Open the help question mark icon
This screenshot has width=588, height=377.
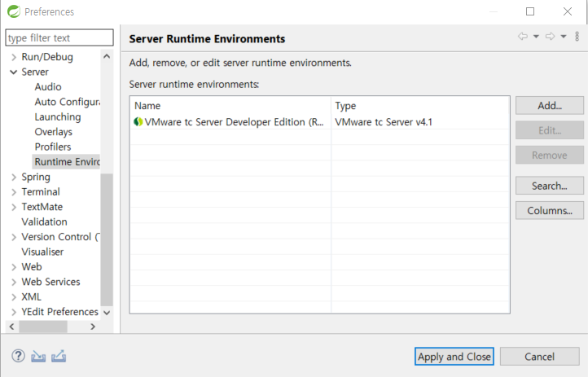(x=18, y=356)
